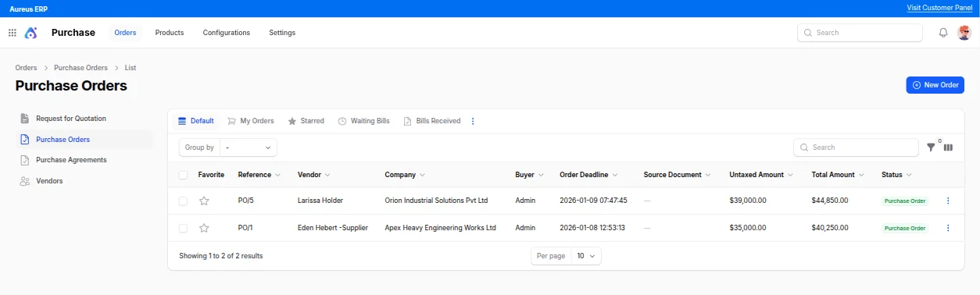Open the Group by dropdown
The image size is (980, 295).
(249, 147)
